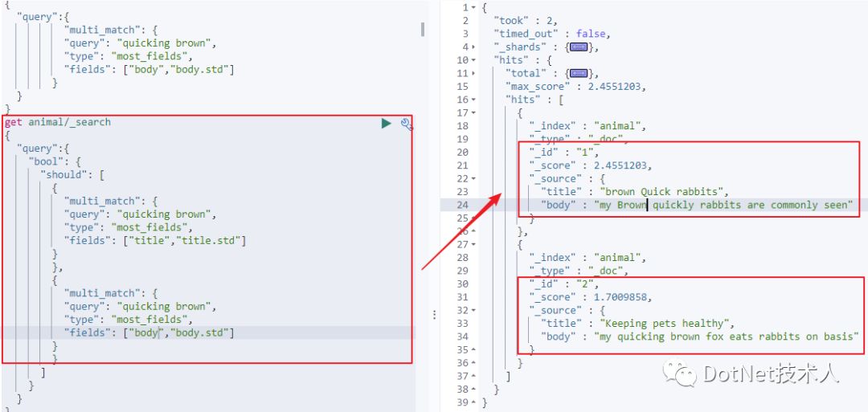Click line number 3 in the response gutter
Screen dimensions: 868x412
click(x=465, y=34)
